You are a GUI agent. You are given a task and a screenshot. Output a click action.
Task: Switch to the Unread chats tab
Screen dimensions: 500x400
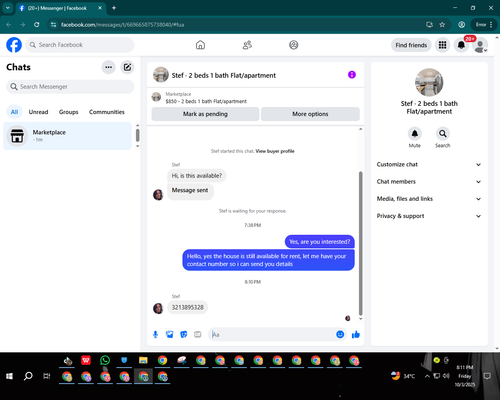click(x=38, y=112)
